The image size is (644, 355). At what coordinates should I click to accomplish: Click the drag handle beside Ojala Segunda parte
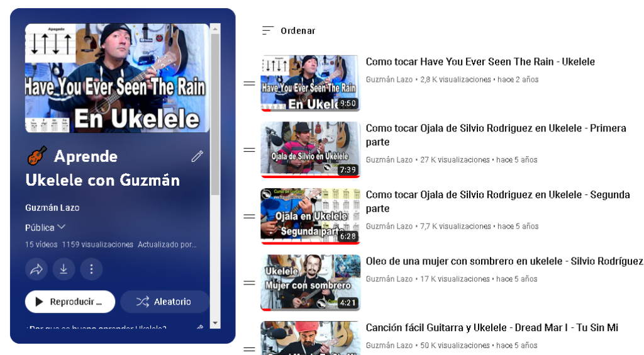[x=249, y=217]
